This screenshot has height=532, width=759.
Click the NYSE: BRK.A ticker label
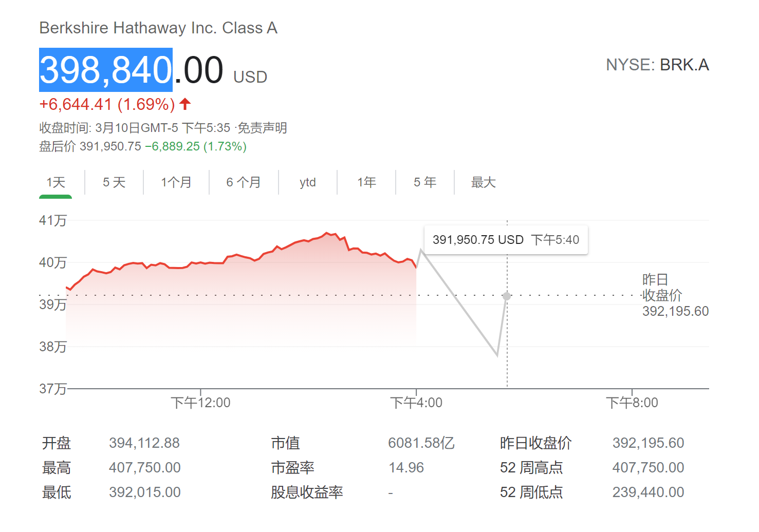point(657,65)
